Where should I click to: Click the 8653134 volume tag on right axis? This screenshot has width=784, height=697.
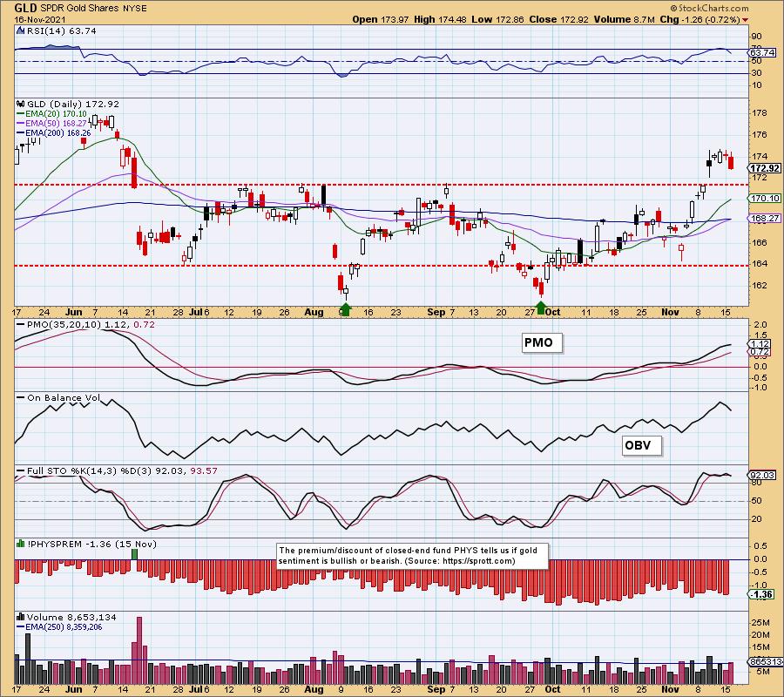pos(766,661)
